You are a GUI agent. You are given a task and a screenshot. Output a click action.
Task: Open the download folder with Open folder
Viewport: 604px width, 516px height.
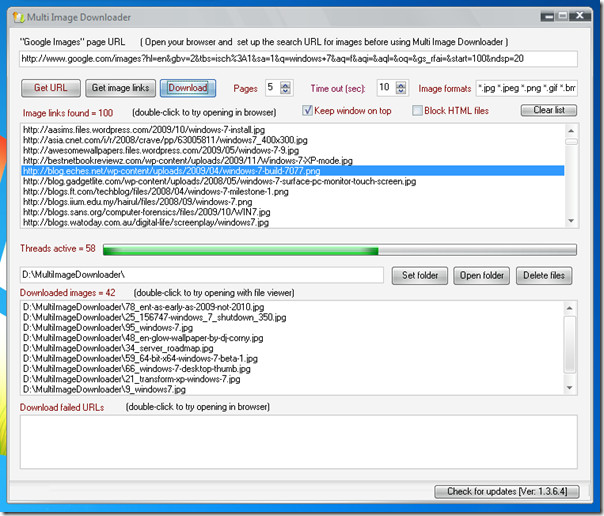[482, 275]
